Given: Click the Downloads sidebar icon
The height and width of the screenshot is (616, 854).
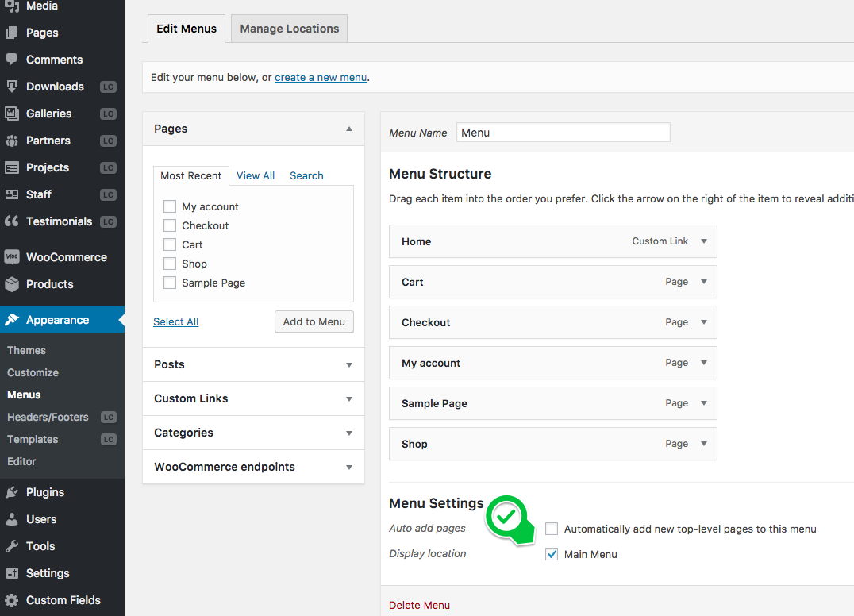Looking at the screenshot, I should (12, 87).
